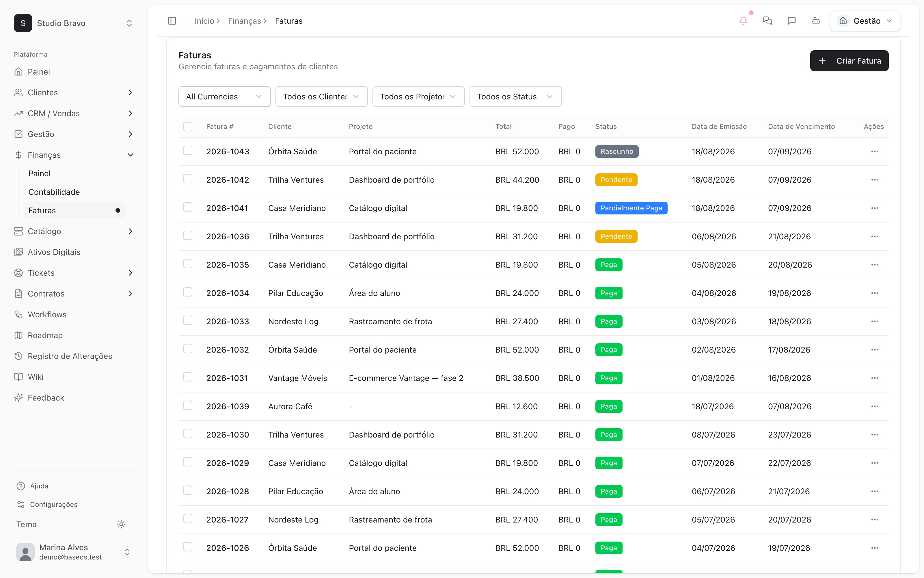Image resolution: width=924 pixels, height=578 pixels.
Task: Open the Todos os Projetos filter
Action: coord(418,96)
